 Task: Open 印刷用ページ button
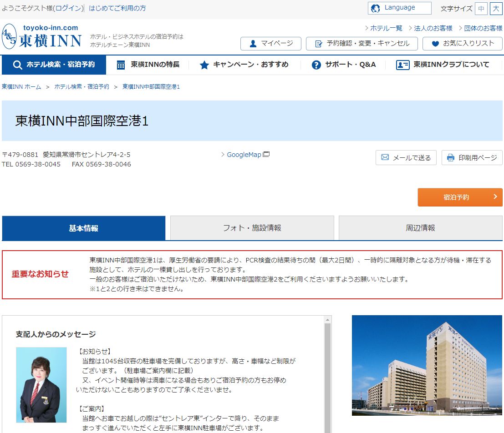point(472,158)
